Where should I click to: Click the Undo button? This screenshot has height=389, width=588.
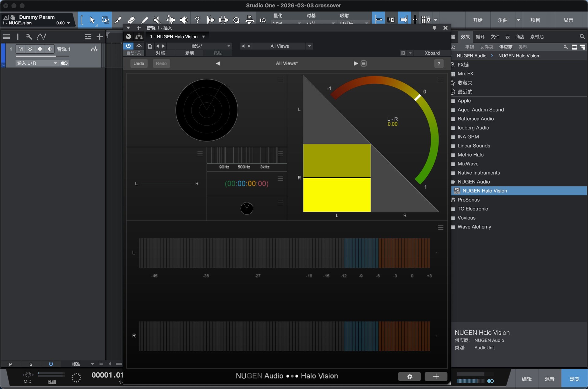tap(139, 63)
